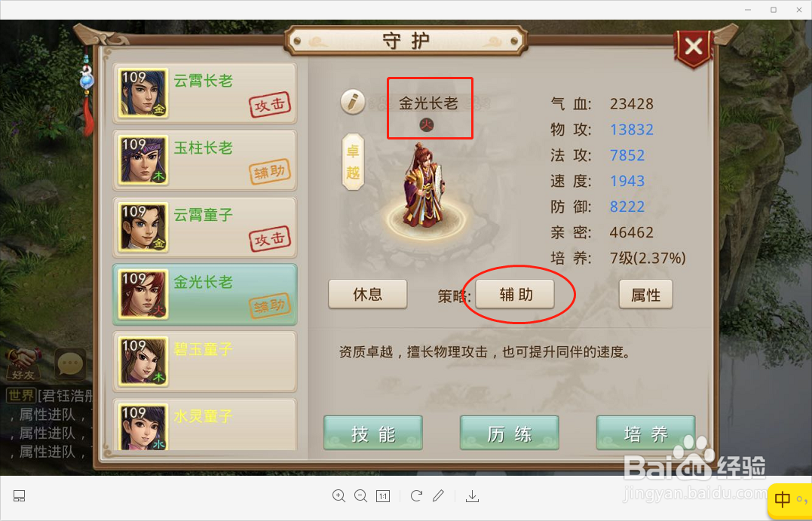Open the 历练 training tab

510,433
